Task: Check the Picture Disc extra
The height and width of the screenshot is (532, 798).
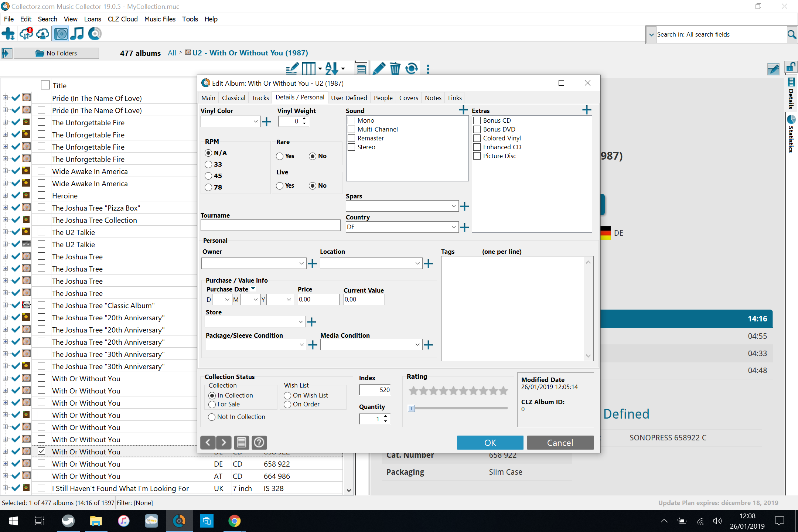Action: point(477,156)
